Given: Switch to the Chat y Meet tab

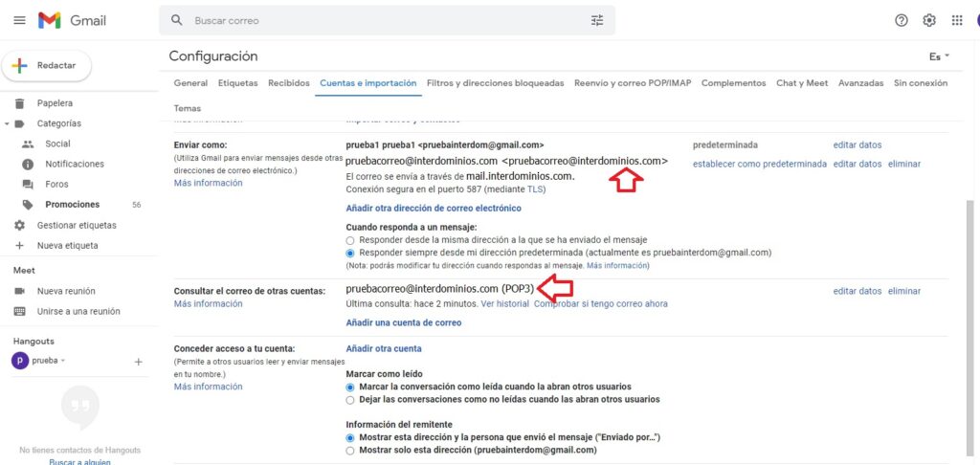Looking at the screenshot, I should [x=802, y=83].
